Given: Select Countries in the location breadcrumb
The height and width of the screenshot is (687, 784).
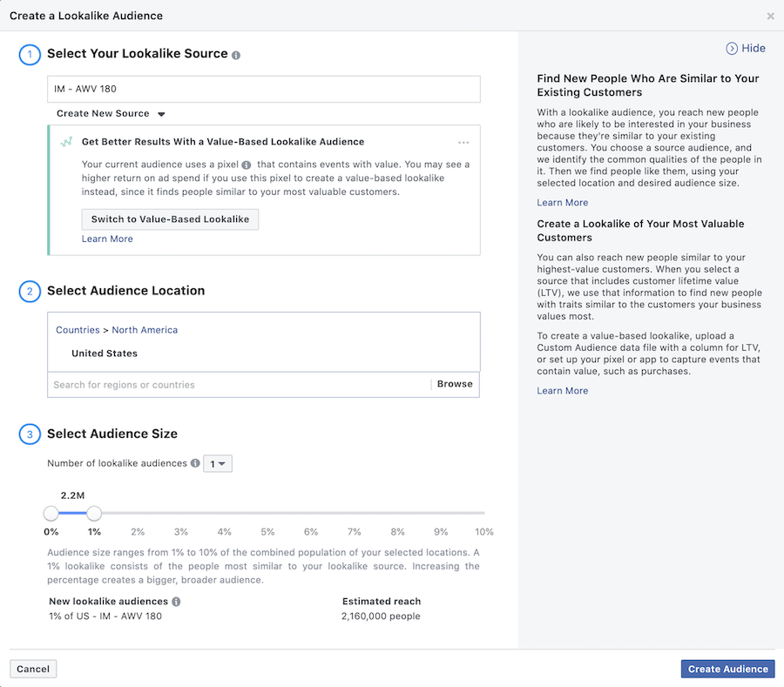Looking at the screenshot, I should pyautogui.click(x=78, y=330).
